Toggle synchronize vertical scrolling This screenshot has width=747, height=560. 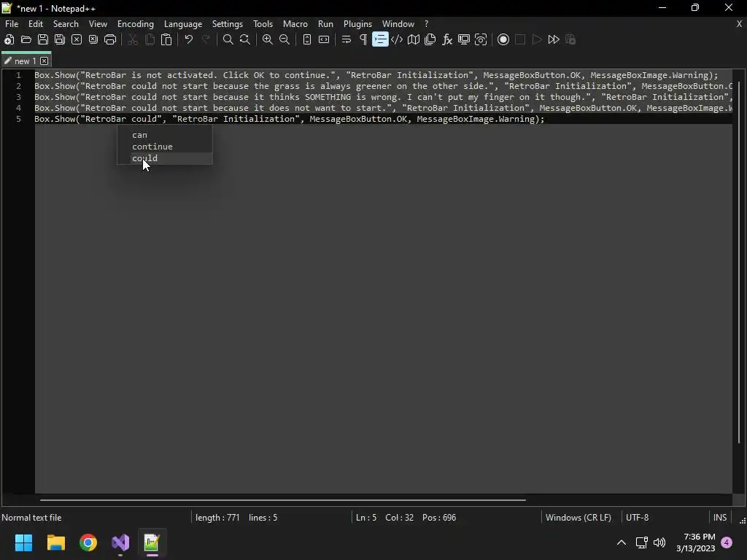click(307, 39)
